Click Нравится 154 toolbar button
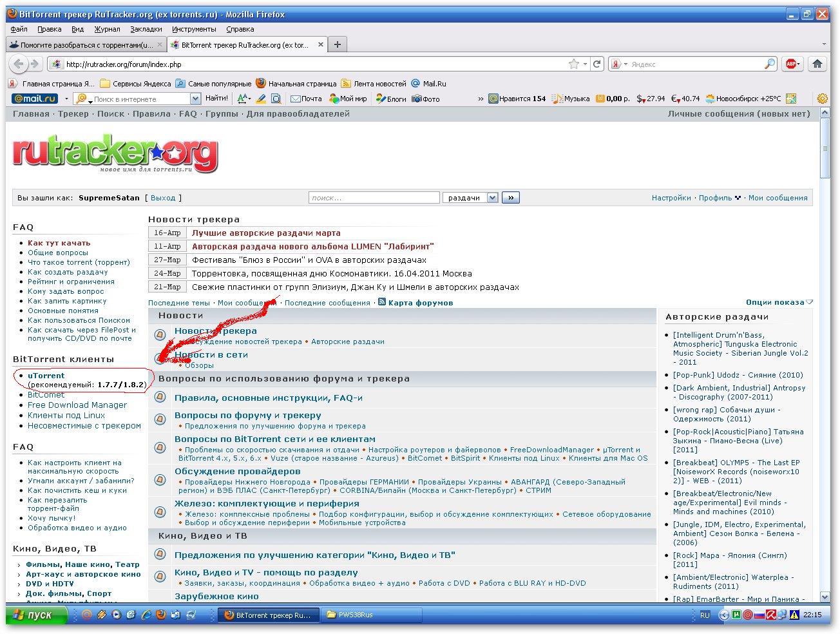The height and width of the screenshot is (634, 840). pos(517,99)
